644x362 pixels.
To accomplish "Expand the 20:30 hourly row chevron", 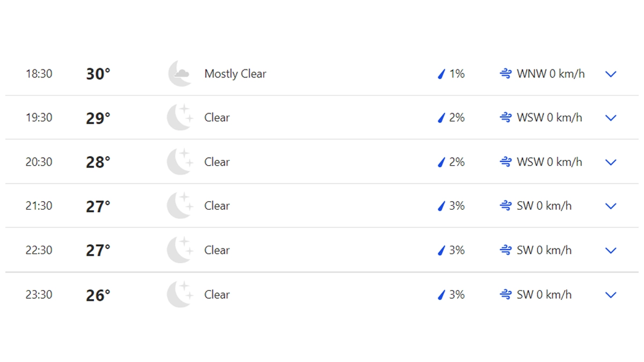I will pyautogui.click(x=611, y=162).
